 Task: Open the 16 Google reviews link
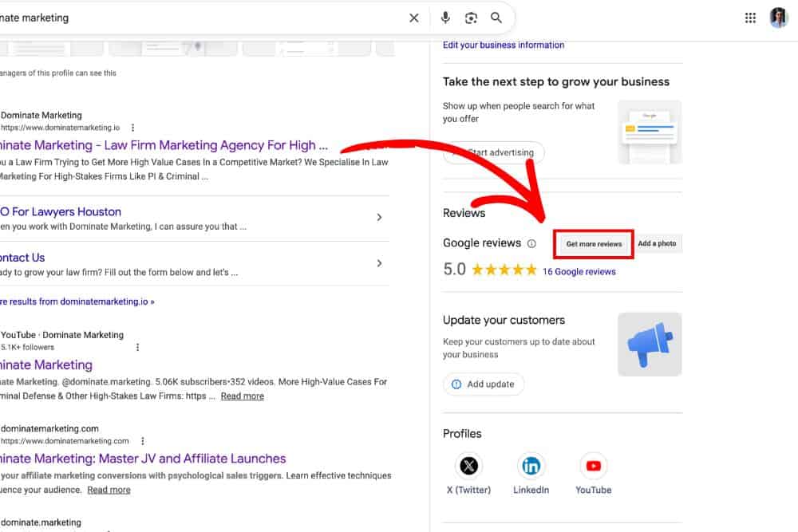point(579,272)
